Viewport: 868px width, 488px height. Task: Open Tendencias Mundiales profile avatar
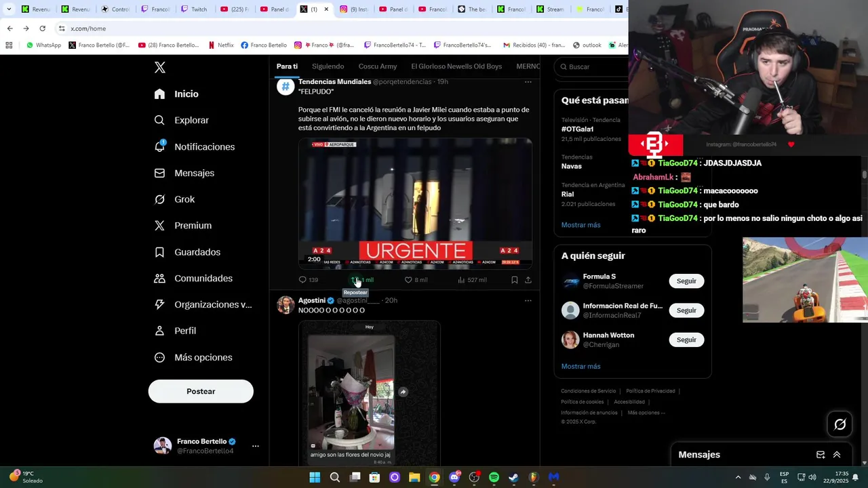pos(285,87)
